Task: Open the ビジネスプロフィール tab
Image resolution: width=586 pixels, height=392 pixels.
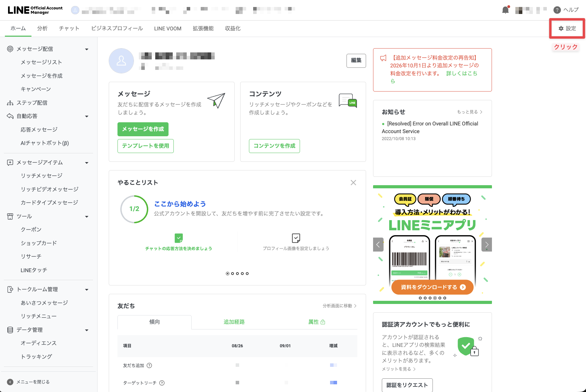Action: 117,28
